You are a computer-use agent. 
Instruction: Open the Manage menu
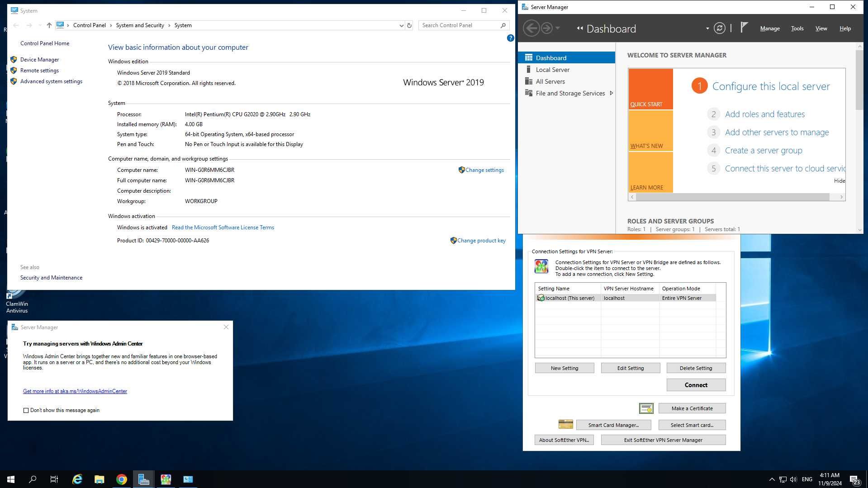tap(769, 28)
